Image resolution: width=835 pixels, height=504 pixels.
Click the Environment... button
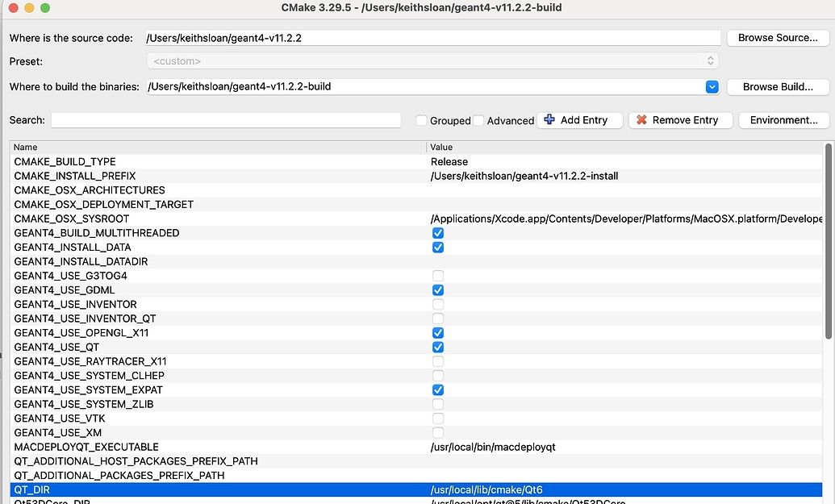(783, 120)
